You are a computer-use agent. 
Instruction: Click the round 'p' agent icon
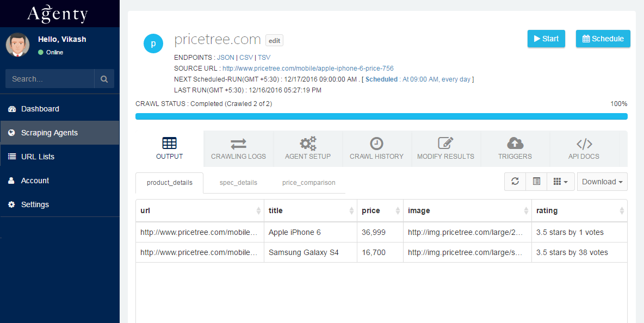pos(153,43)
